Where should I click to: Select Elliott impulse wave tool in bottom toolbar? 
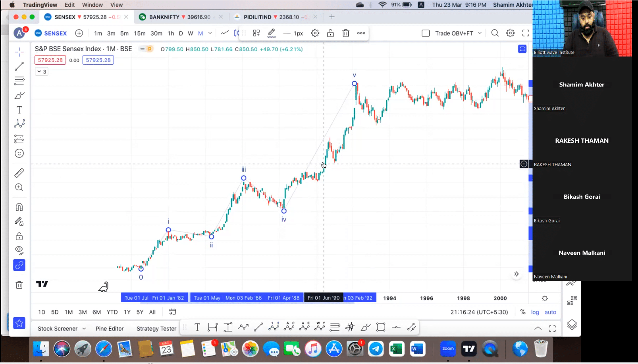(x=274, y=327)
